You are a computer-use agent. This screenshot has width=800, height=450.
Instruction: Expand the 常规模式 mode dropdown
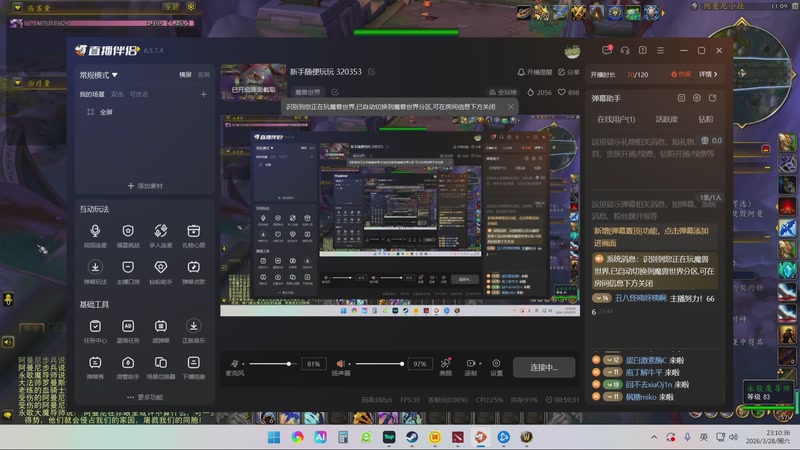pos(98,75)
